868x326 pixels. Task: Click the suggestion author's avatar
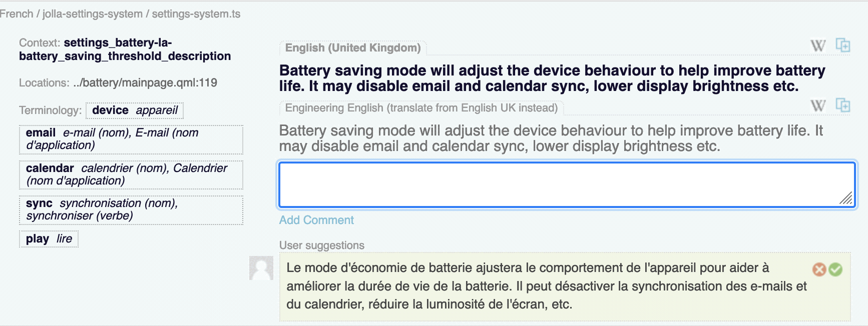pos(261,268)
